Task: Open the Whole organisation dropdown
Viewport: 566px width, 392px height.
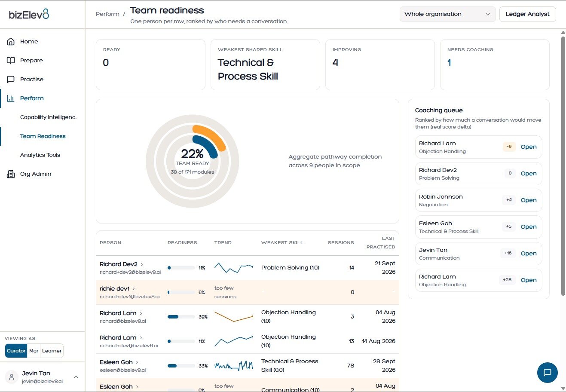Action: (x=447, y=14)
